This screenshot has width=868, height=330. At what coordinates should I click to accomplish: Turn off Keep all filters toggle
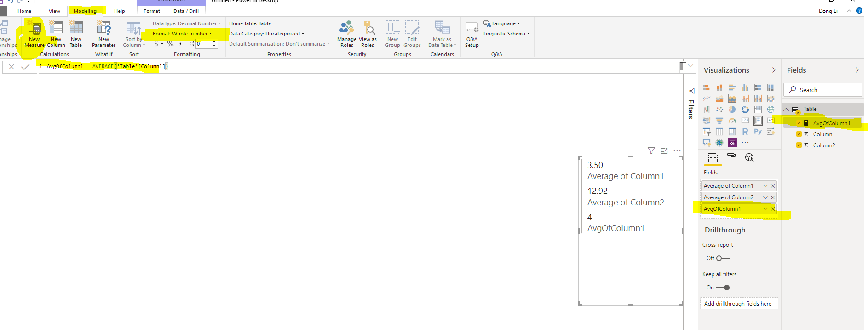point(723,288)
